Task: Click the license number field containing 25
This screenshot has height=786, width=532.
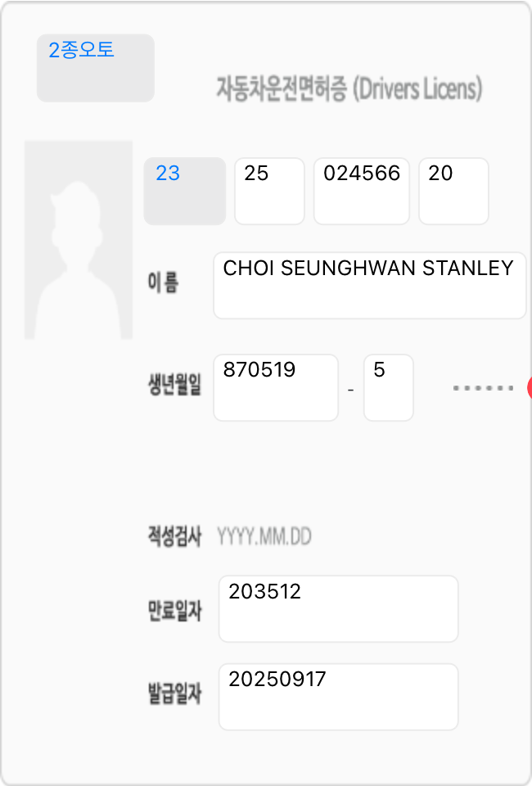Action: [269, 191]
